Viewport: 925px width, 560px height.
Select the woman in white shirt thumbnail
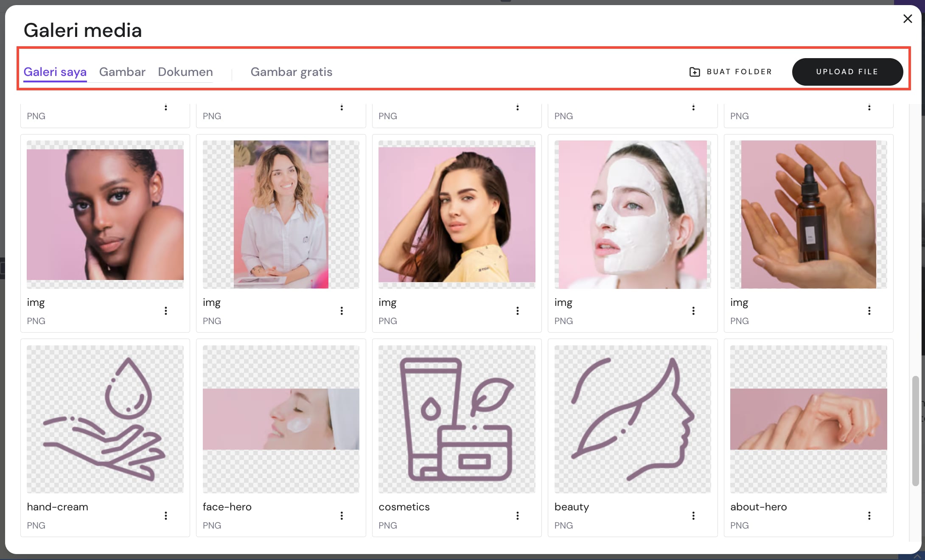[x=281, y=214]
